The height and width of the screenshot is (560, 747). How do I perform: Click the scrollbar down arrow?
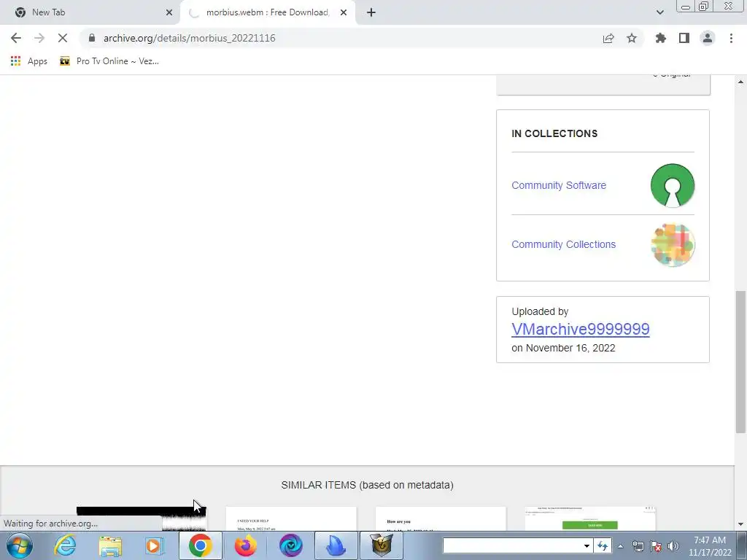[x=740, y=524]
